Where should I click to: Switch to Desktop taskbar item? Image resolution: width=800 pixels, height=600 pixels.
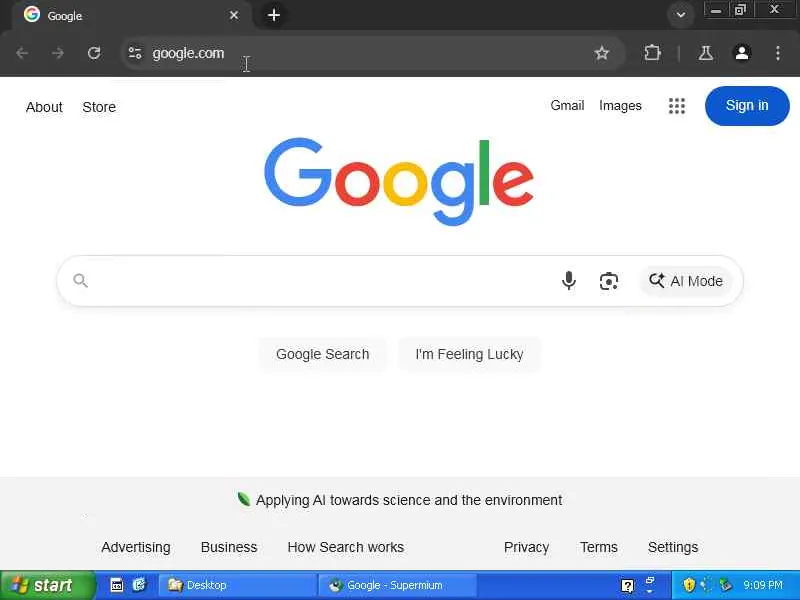(x=238, y=585)
